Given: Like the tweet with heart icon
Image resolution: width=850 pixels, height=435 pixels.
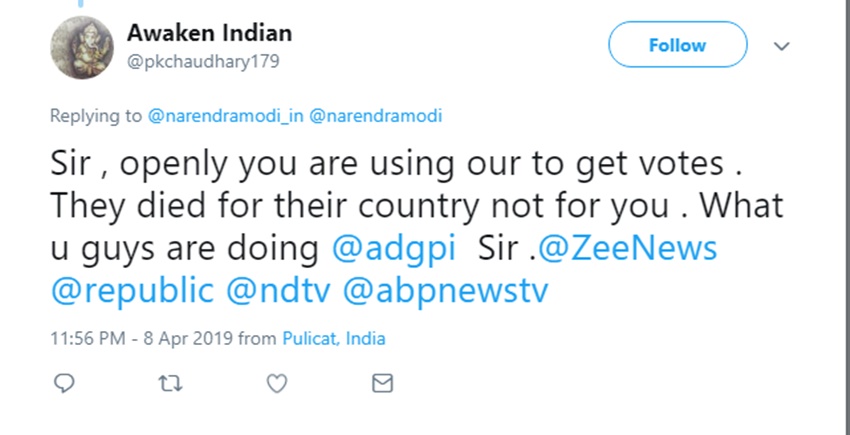Looking at the screenshot, I should (x=277, y=383).
